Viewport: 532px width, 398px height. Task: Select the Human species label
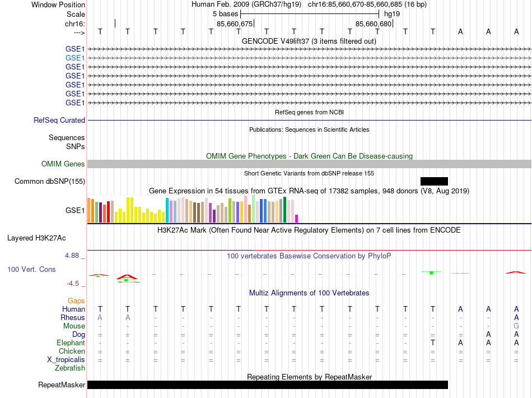click(x=73, y=309)
